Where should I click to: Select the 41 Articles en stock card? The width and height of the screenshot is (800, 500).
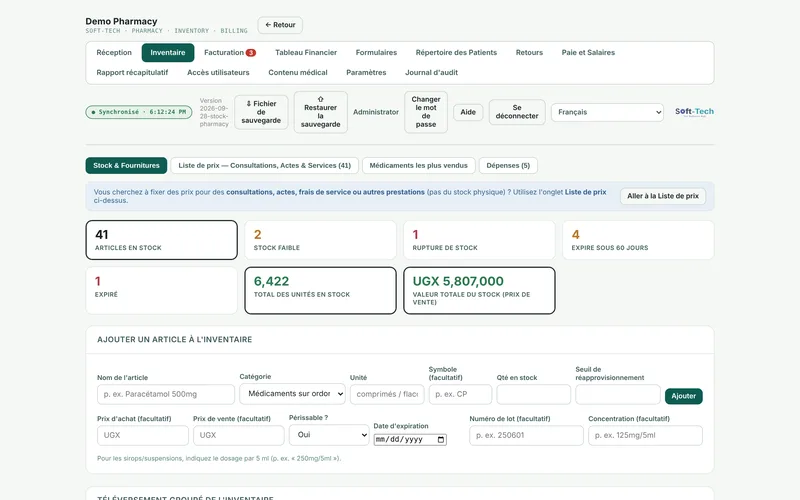[x=162, y=240]
